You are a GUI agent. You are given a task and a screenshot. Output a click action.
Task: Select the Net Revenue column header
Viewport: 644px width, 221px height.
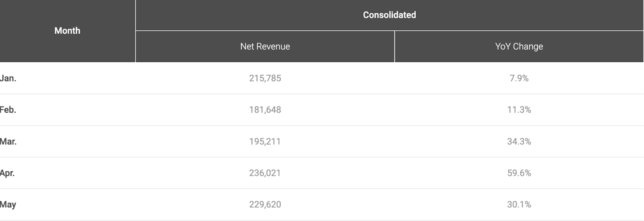tap(265, 46)
